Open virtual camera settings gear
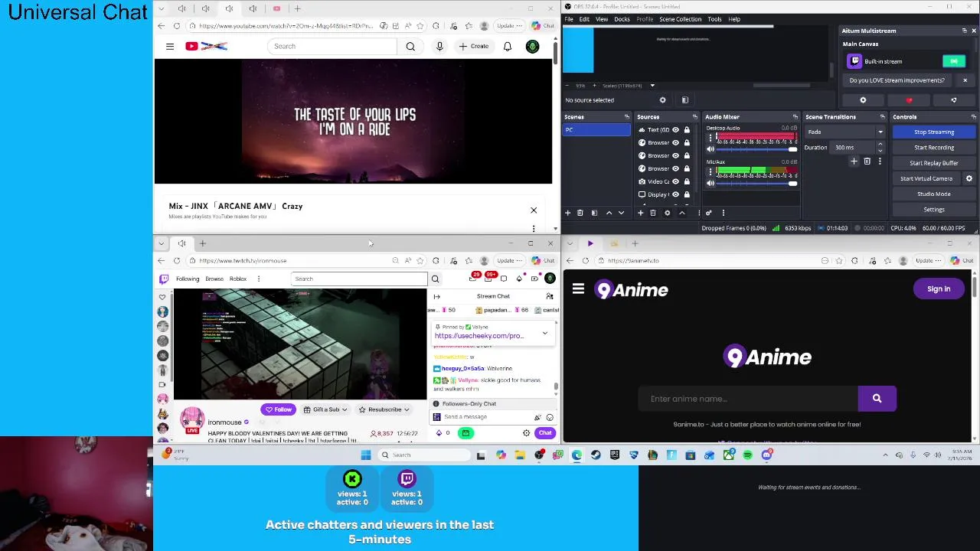This screenshot has height=551, width=980. point(969,178)
